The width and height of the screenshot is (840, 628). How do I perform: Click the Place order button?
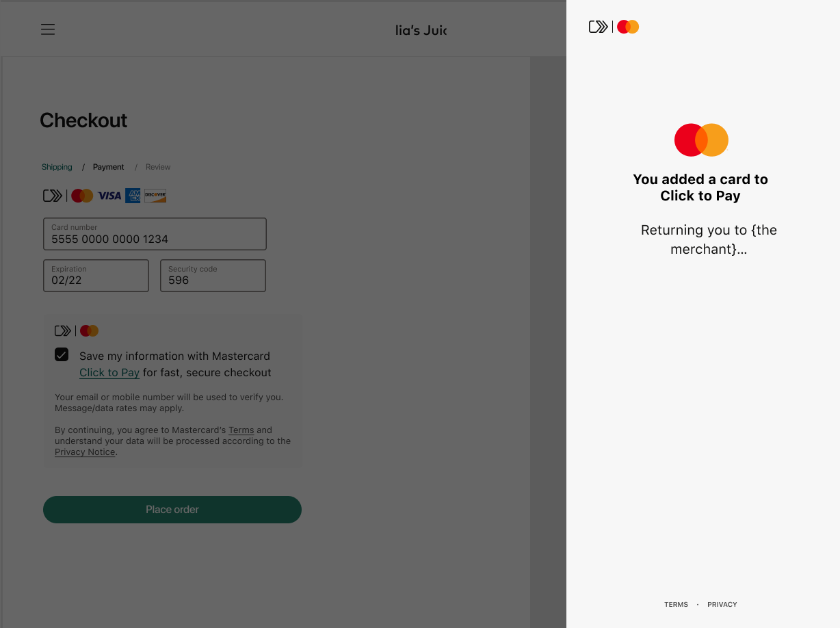coord(172,510)
